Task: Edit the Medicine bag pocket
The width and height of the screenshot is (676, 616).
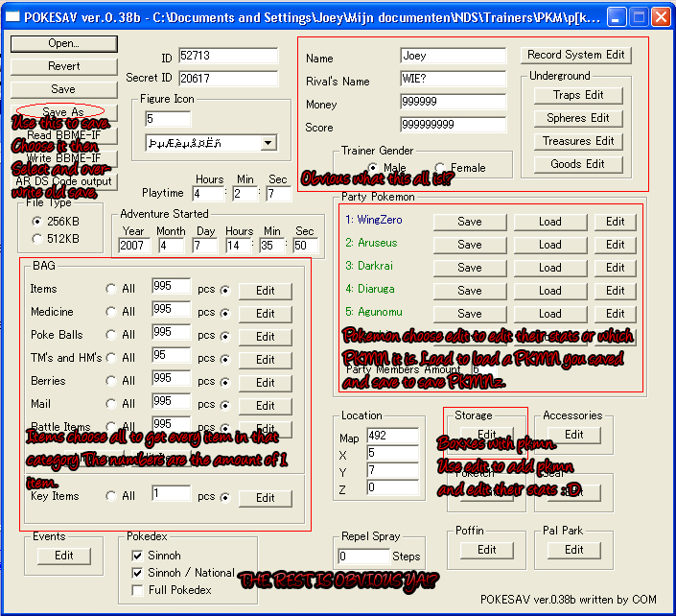Action: point(266,314)
